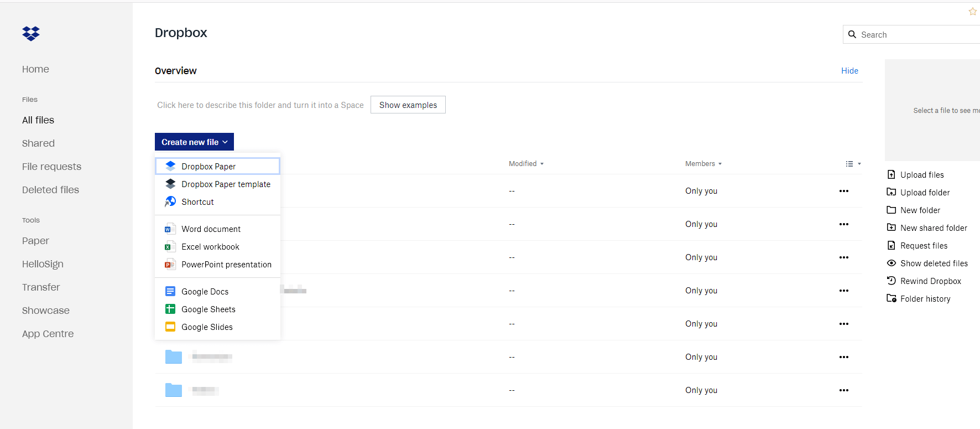Screen dimensions: 980x429
Task: Sort by the Modified column
Action: (x=526, y=164)
